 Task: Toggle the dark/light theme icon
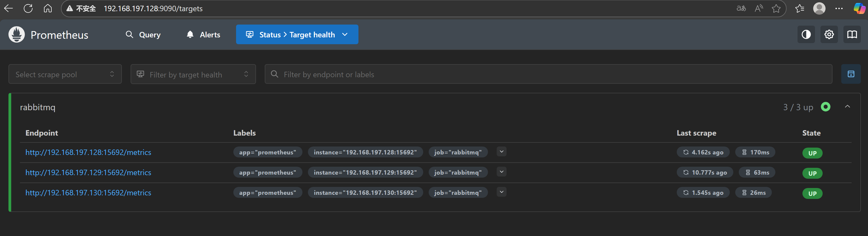tap(806, 34)
